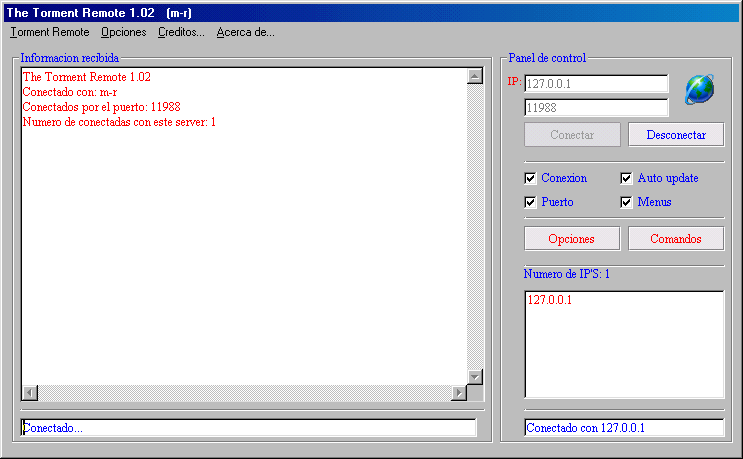
Task: Click the Conectado... status text field
Action: point(248,428)
